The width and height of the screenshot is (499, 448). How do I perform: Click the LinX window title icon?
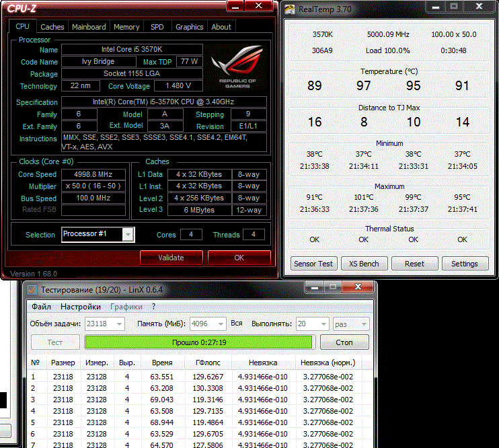[x=32, y=290]
